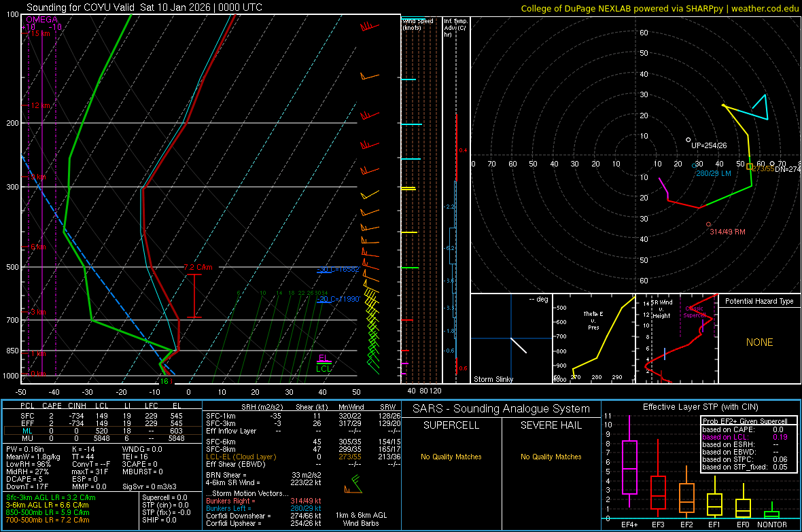Click the UP=254/26 marker on the hodograph
Screen dimensions: 802x532
click(x=688, y=140)
